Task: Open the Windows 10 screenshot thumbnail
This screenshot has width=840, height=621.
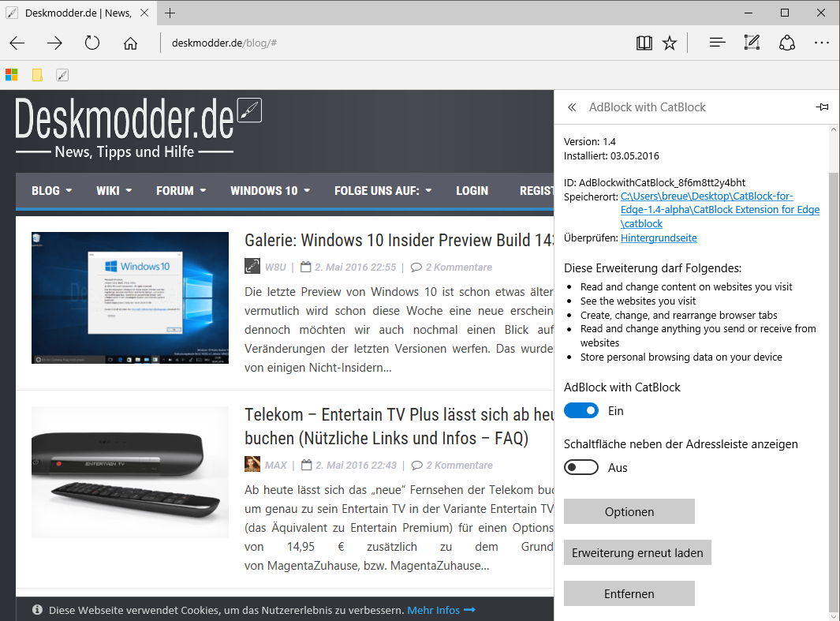Action: pos(130,298)
